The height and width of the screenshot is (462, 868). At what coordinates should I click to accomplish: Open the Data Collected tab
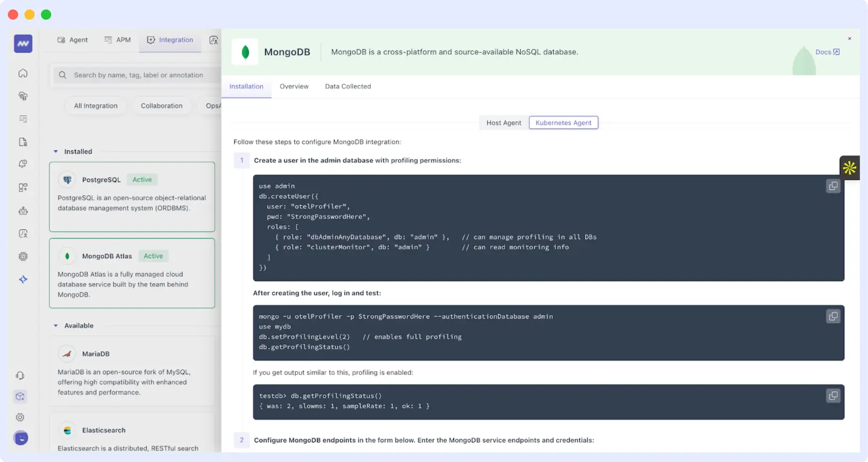(348, 86)
